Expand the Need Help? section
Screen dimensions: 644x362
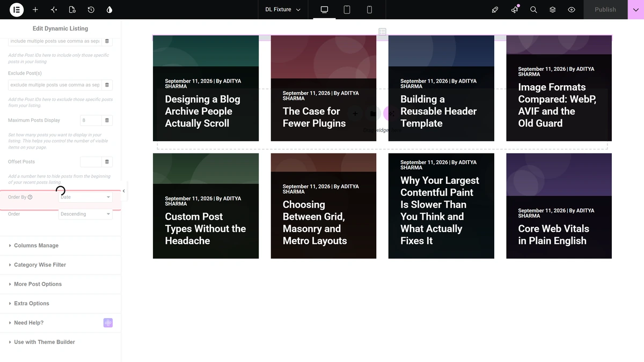coord(61,323)
